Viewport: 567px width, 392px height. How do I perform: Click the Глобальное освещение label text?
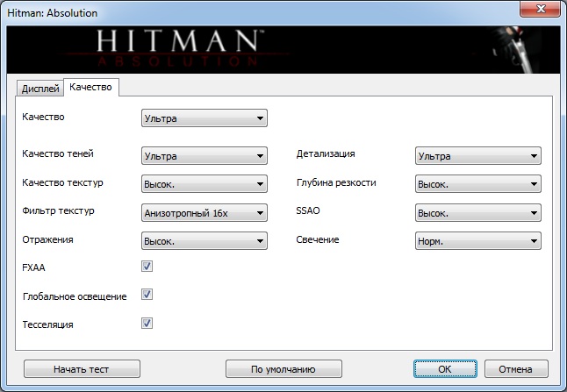(x=75, y=296)
